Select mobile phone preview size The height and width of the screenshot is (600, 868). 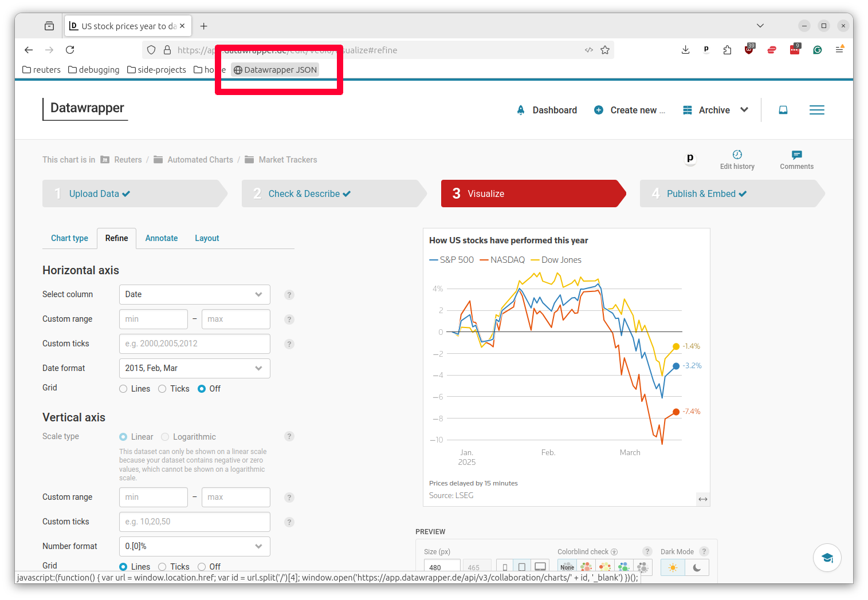coord(505,567)
